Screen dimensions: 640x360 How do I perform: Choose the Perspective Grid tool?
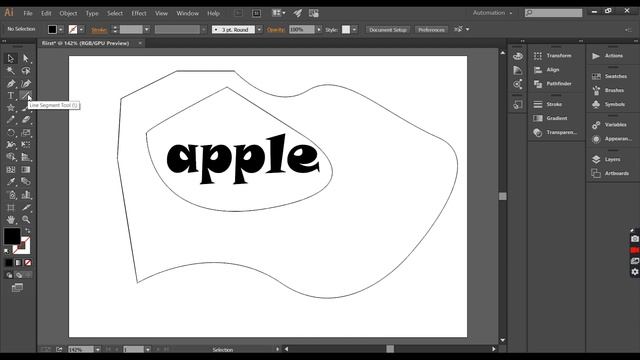point(26,157)
